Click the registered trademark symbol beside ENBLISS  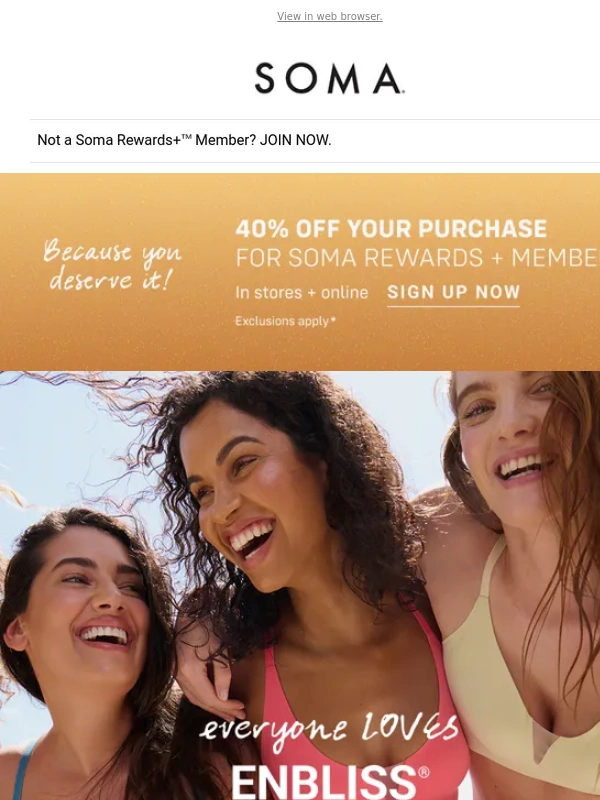pyautogui.click(x=423, y=772)
